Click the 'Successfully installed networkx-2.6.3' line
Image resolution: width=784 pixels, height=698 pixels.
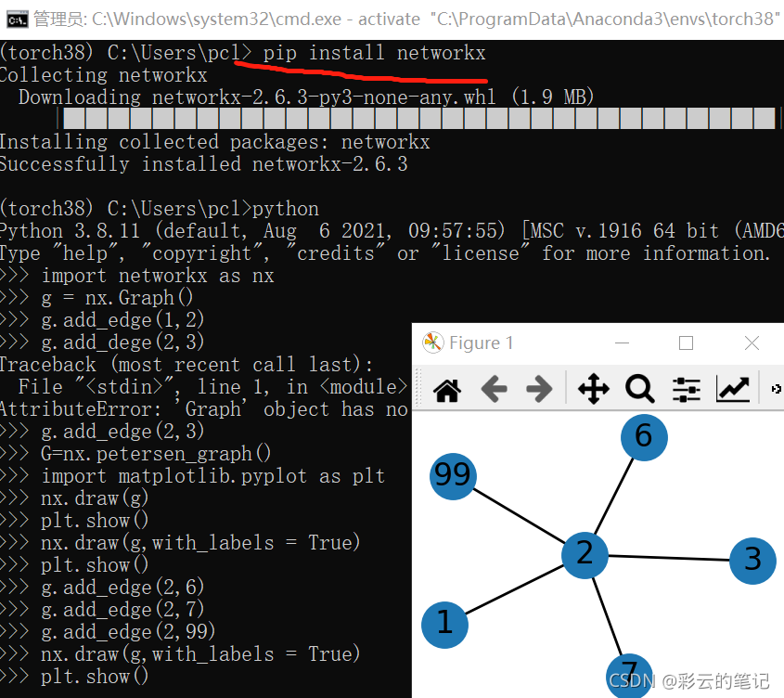(203, 164)
